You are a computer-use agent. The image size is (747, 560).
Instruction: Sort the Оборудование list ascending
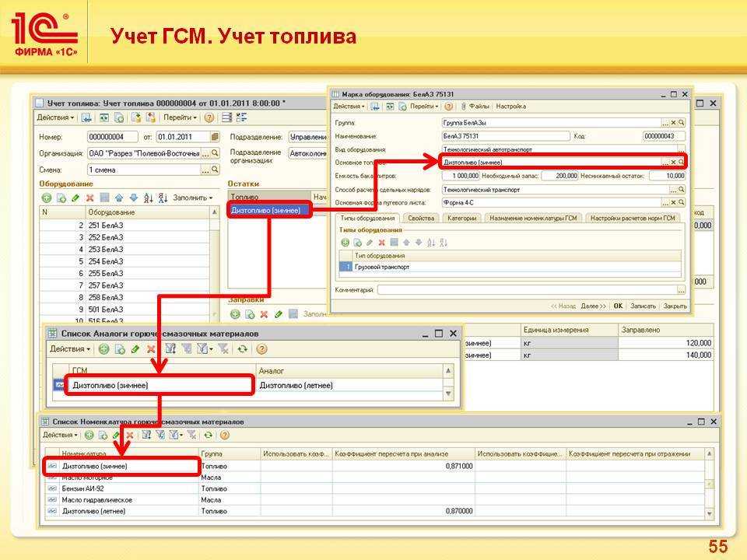pyautogui.click(x=148, y=198)
